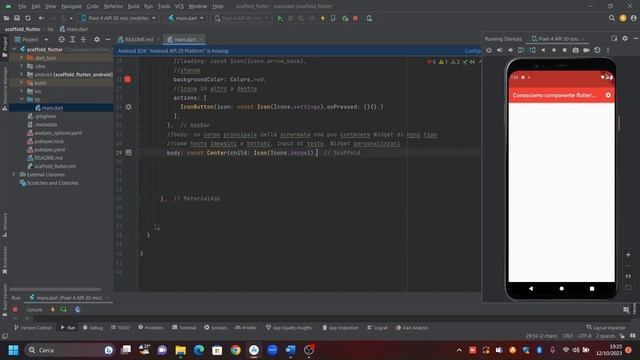Open the File menu

(22, 7)
